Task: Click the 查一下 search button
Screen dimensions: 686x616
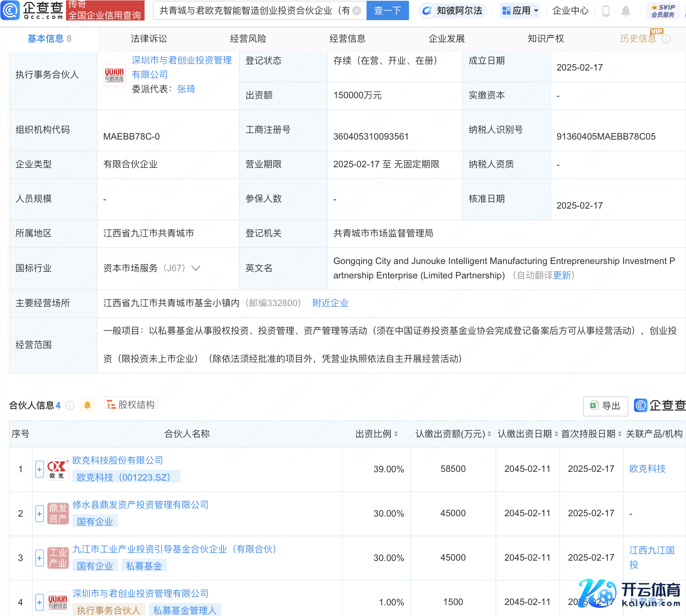Action: [387, 11]
